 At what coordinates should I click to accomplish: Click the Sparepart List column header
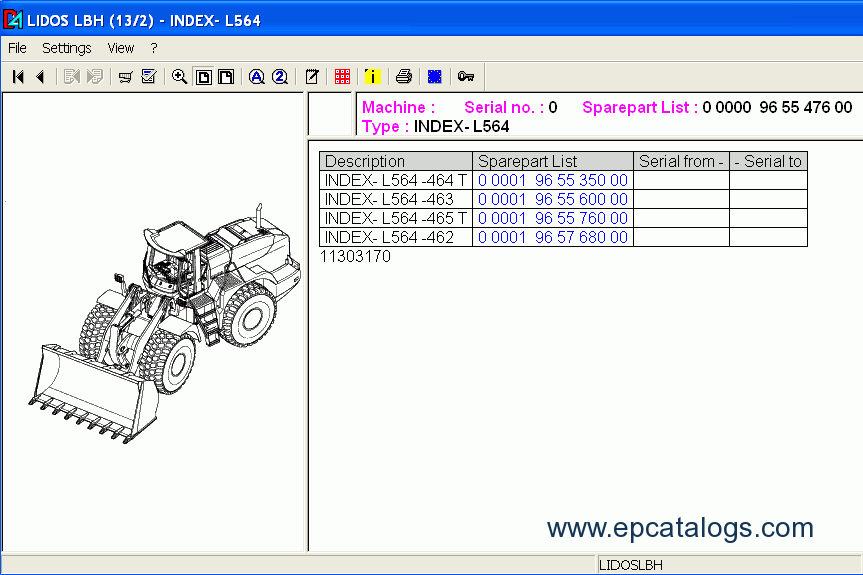coord(553,161)
